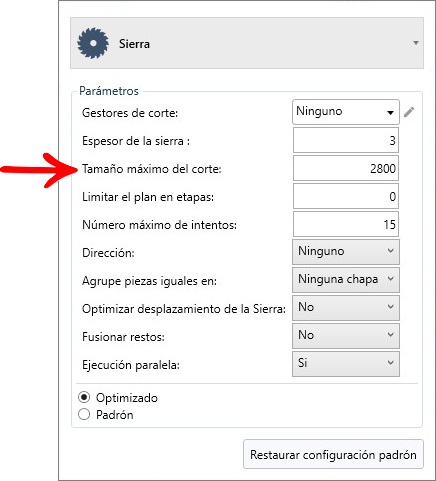Screen dimensions: 436x481
Task: Open the Fusionar restos dropdown
Action: point(346,336)
